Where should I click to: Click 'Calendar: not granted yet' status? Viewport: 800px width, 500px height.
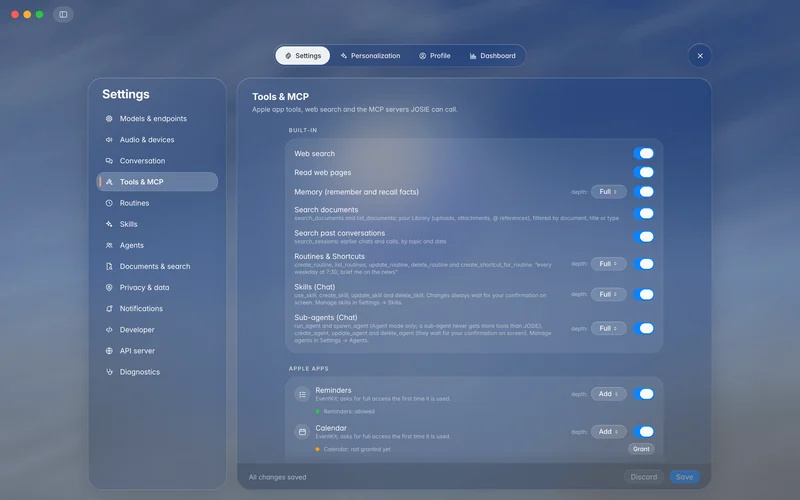tap(357, 449)
